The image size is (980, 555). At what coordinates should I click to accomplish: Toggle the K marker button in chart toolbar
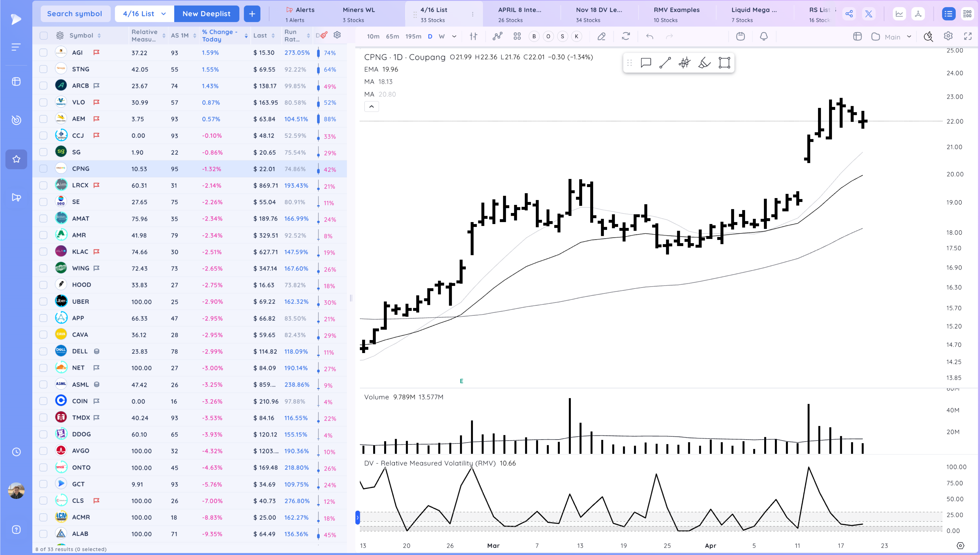click(577, 36)
